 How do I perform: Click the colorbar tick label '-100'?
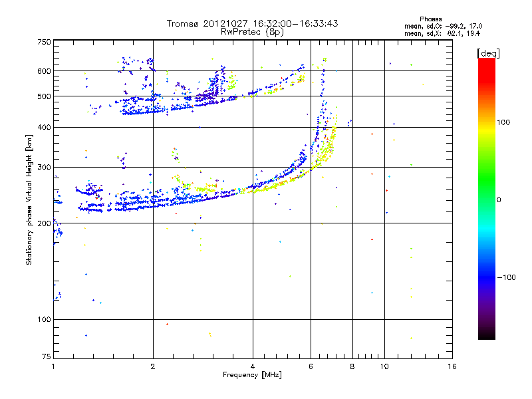point(506,277)
